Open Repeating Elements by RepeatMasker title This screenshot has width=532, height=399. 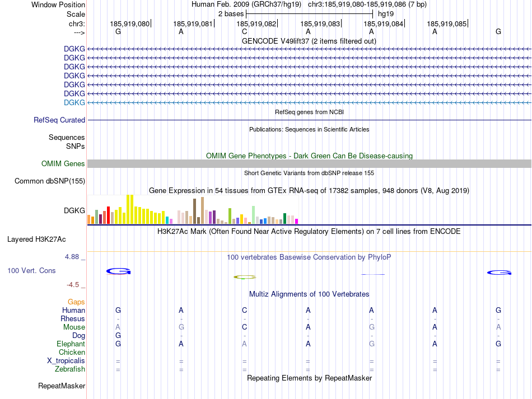[x=309, y=378]
